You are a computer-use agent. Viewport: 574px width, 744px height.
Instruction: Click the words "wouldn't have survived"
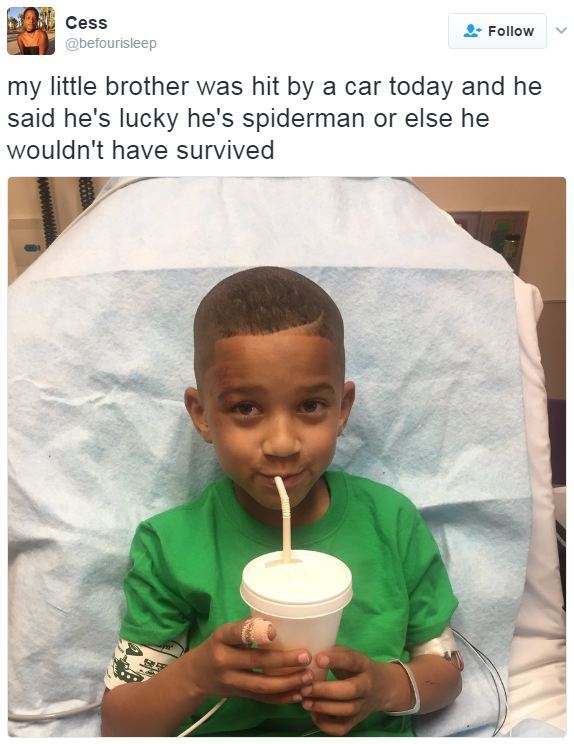[x=140, y=150]
